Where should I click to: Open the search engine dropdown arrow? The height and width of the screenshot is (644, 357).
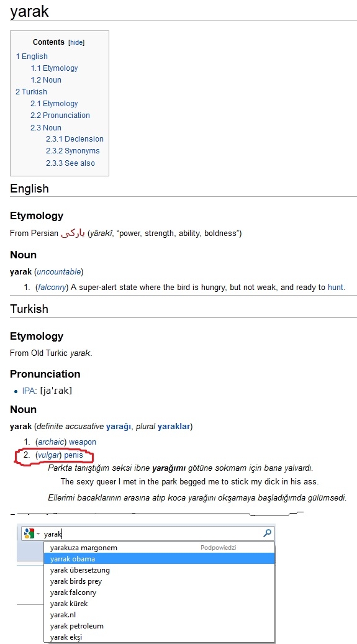pos(38,533)
